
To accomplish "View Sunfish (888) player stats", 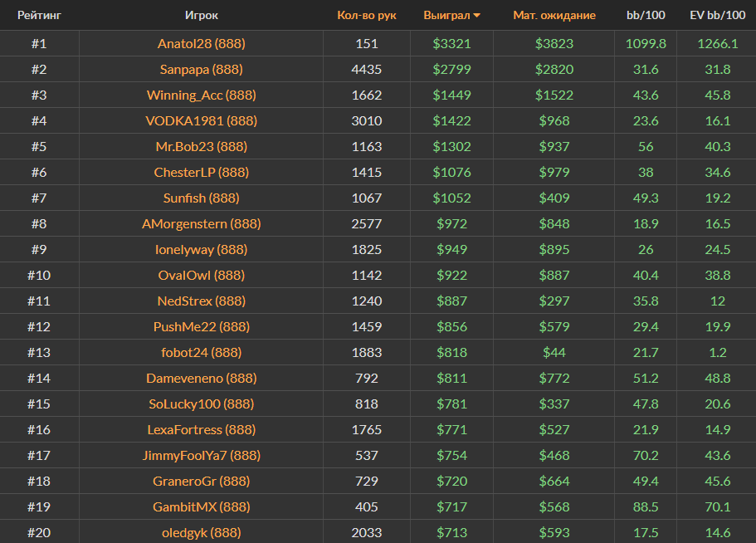I will [202, 198].
